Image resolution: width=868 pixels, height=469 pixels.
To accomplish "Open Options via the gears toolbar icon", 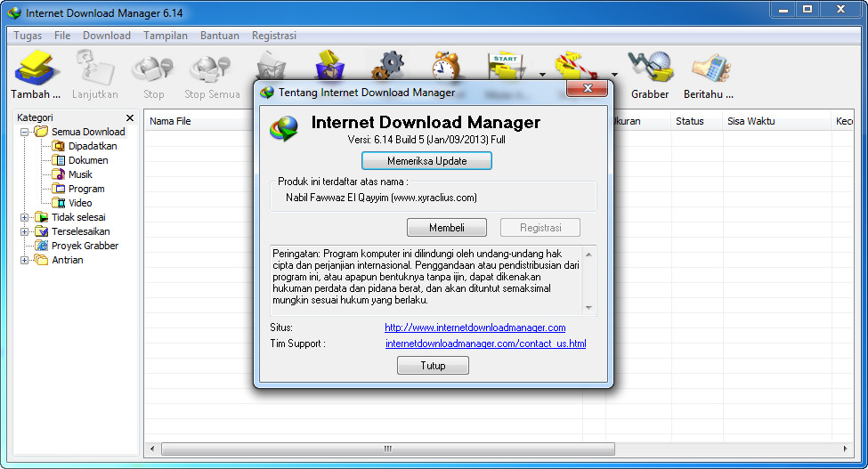I will tap(388, 65).
